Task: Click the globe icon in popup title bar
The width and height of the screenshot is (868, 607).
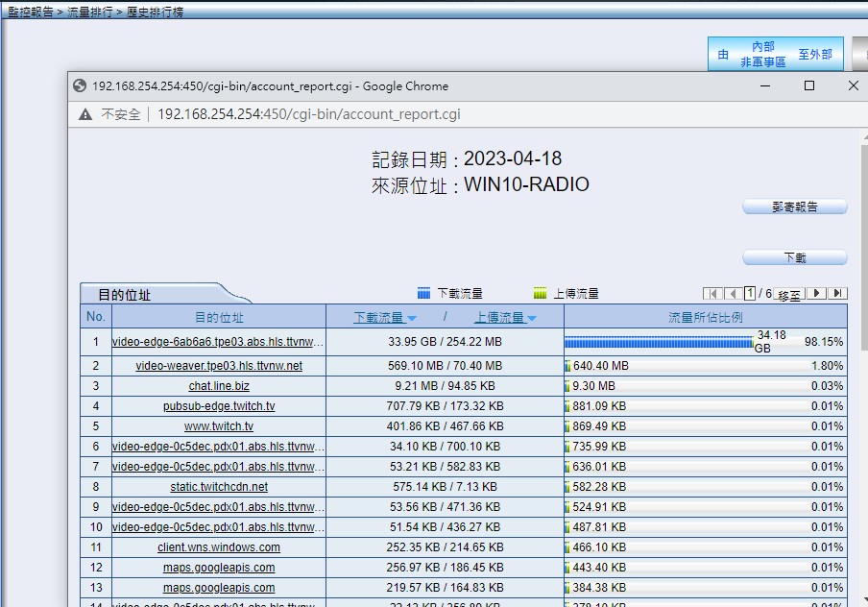Action: click(80, 85)
